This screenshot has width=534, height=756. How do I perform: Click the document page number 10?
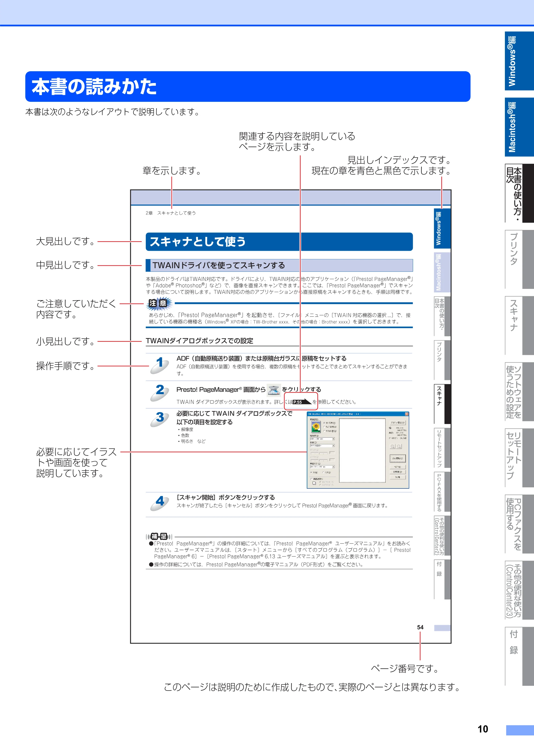click(x=483, y=729)
